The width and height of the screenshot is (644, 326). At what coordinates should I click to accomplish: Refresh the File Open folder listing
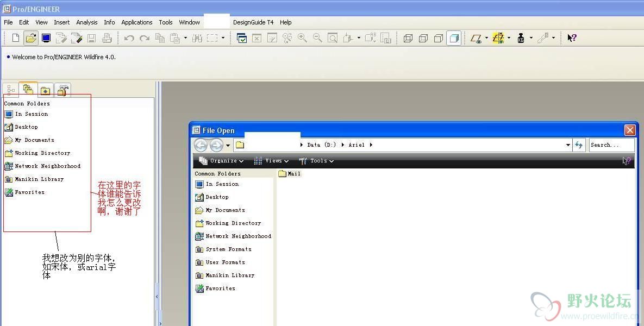click(579, 145)
